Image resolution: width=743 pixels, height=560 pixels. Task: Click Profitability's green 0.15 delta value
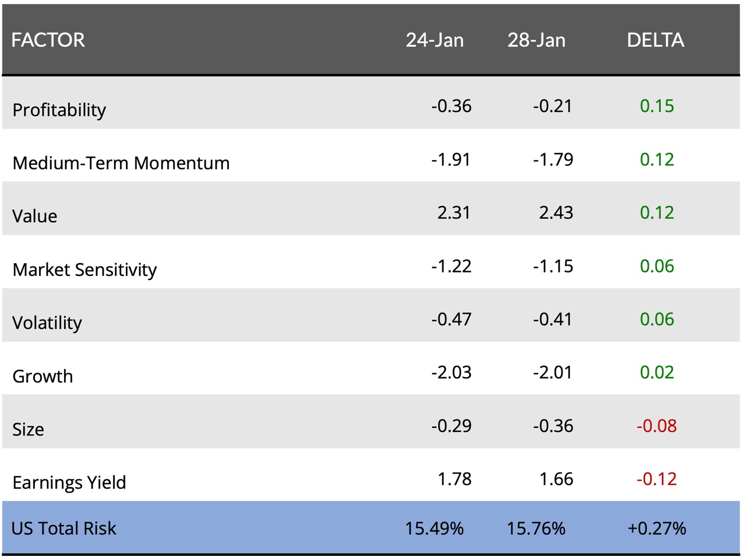(657, 106)
